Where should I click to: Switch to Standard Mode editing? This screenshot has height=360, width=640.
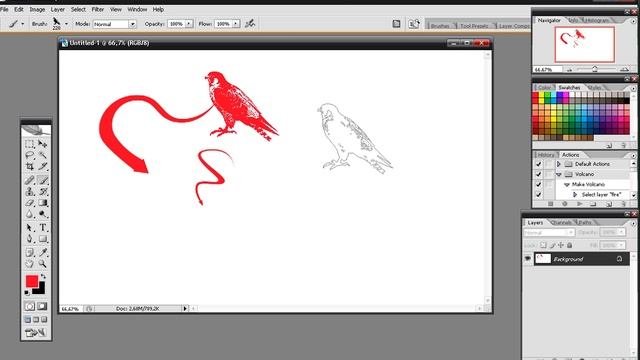pyautogui.click(x=29, y=306)
